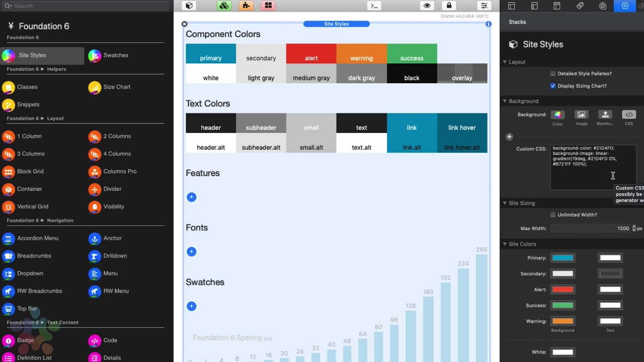Open the active gear inspector tab
Image resolution: width=644 pixels, height=362 pixels.
click(x=625, y=6)
